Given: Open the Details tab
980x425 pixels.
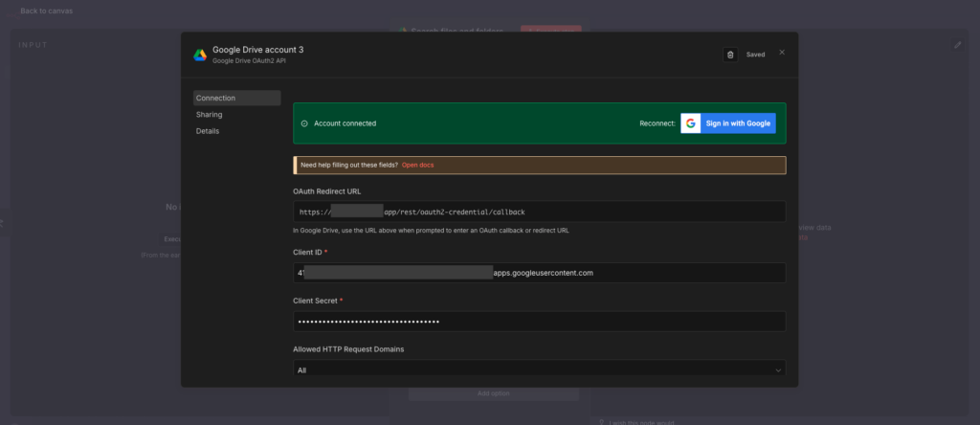Looking at the screenshot, I should click(x=208, y=131).
